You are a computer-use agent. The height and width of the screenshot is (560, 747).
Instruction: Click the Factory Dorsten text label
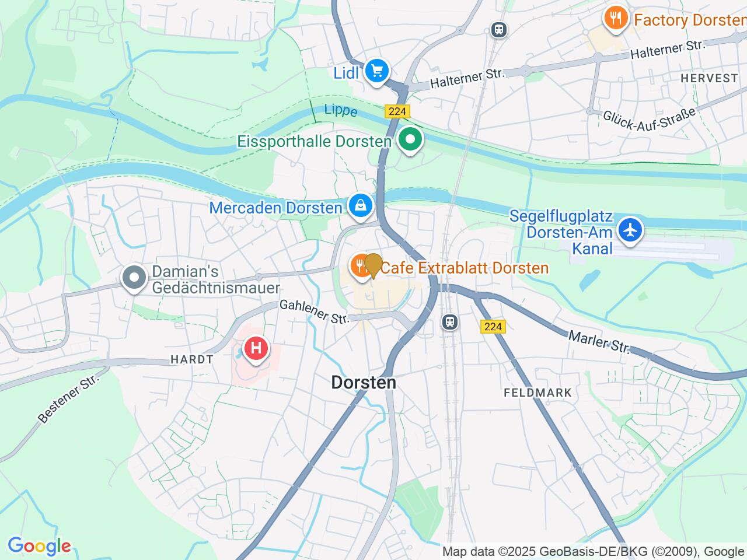tap(690, 20)
